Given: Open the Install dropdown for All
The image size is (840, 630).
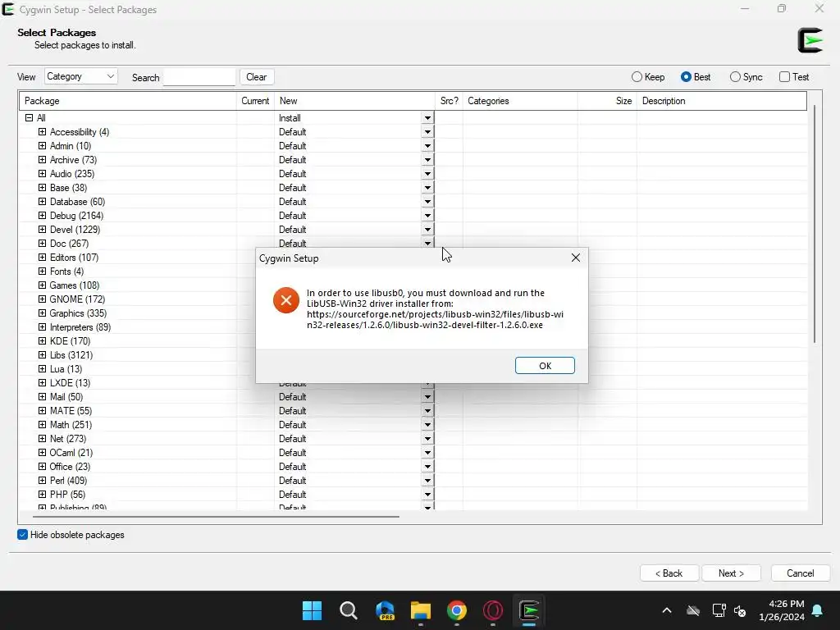Looking at the screenshot, I should [x=427, y=118].
